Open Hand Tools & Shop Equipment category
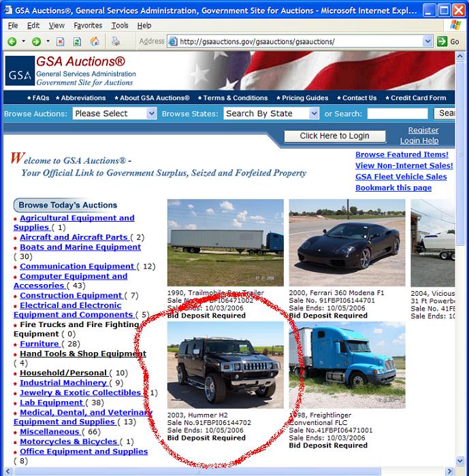Image resolution: width=469 pixels, height=476 pixels. point(83,354)
